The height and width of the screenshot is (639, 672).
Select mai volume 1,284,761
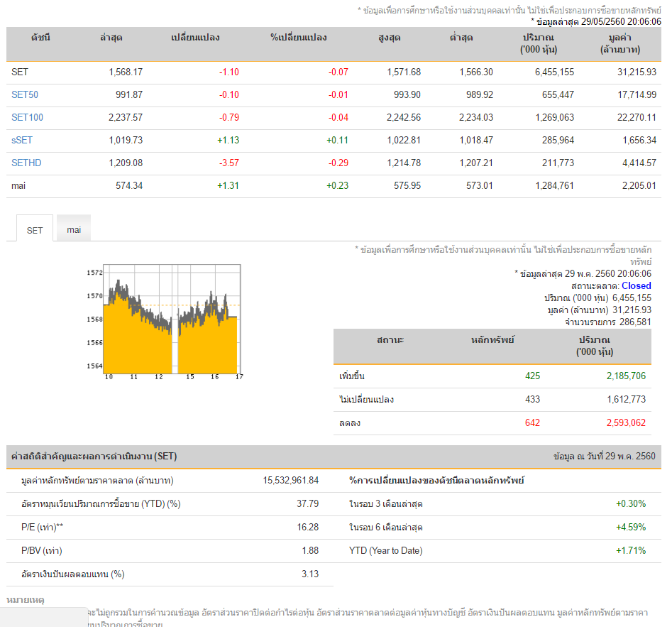555,186
